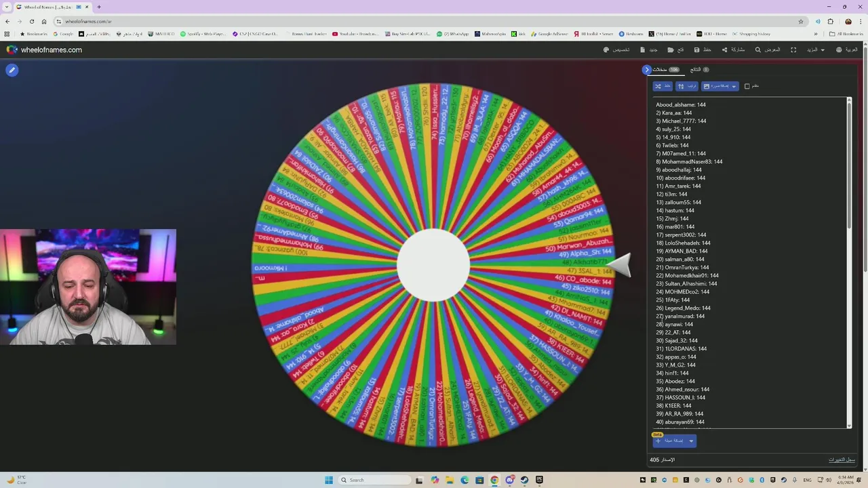Open the browser profile avatar

[848, 21]
